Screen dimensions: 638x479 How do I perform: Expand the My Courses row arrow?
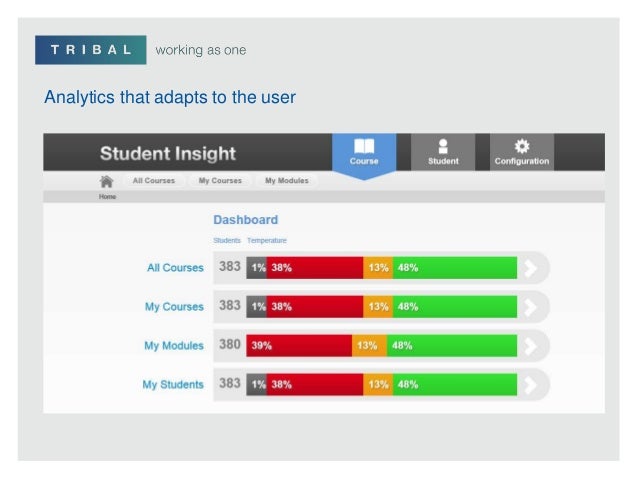(x=532, y=307)
